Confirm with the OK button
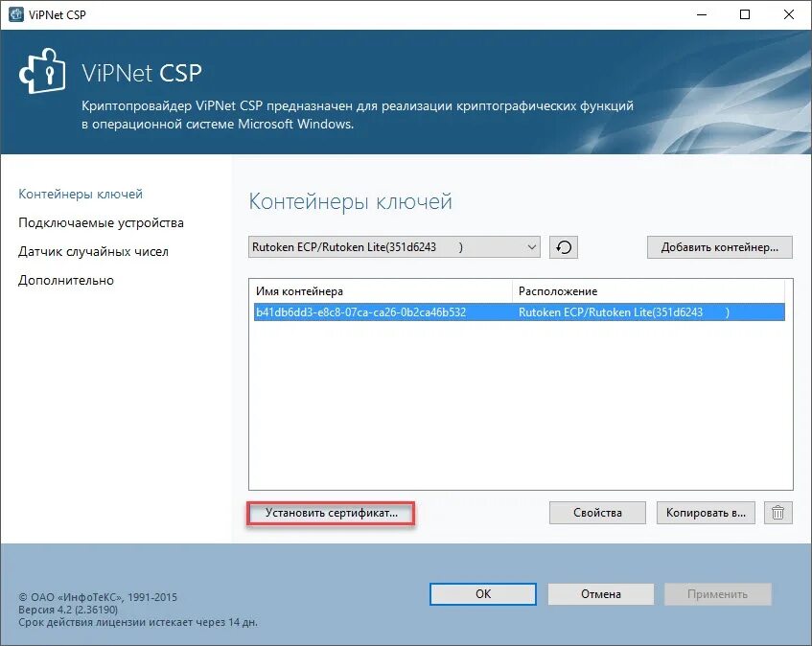Viewport: 812px width, 646px height. pyautogui.click(x=482, y=593)
